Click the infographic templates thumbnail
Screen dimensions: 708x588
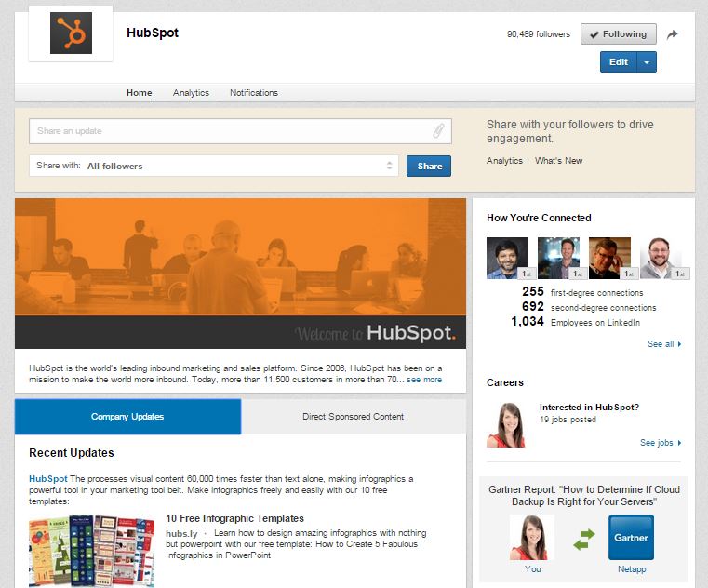tap(92, 551)
